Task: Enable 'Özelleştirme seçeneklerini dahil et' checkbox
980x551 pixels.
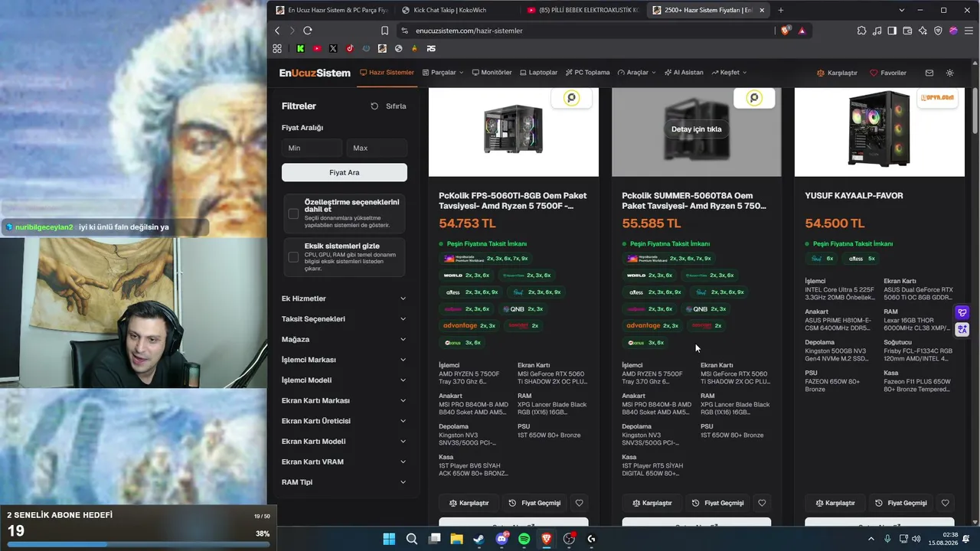Action: pyautogui.click(x=293, y=214)
